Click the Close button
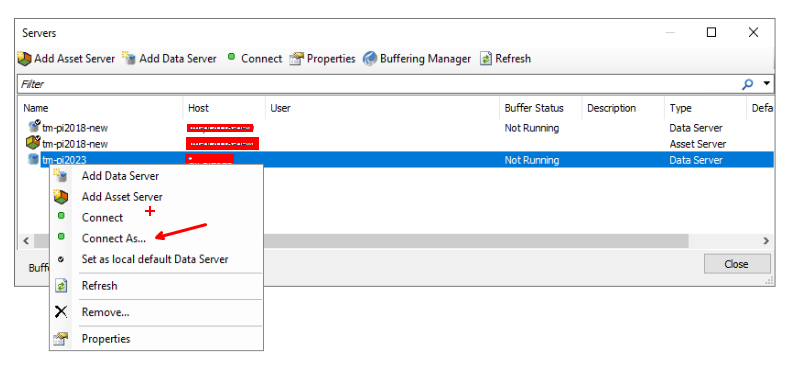Image resolution: width=805 pixels, height=377 pixels. (737, 264)
